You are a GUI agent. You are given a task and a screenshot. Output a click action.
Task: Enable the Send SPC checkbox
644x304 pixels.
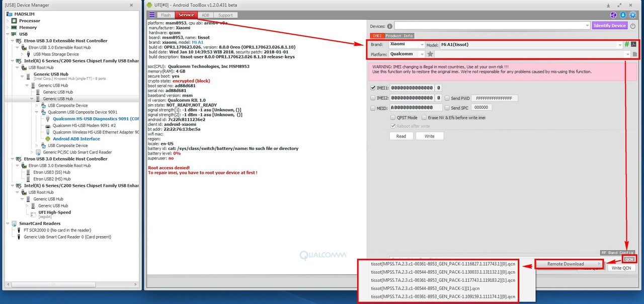[447, 108]
